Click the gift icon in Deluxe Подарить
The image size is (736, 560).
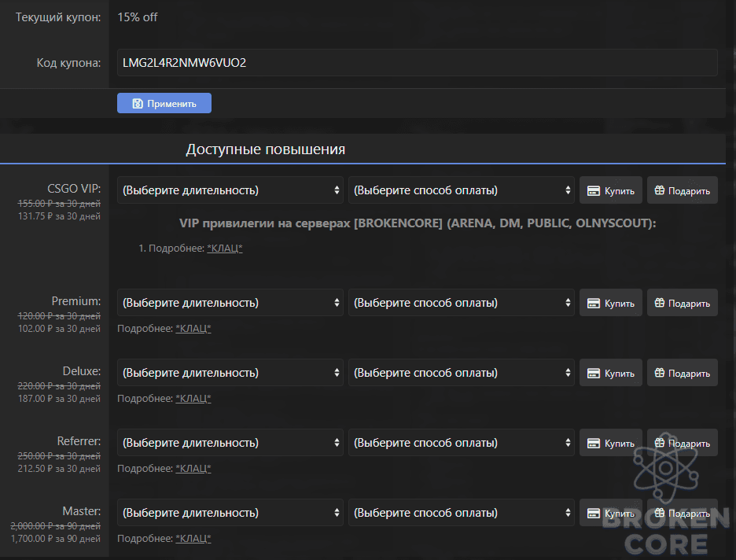coord(660,373)
